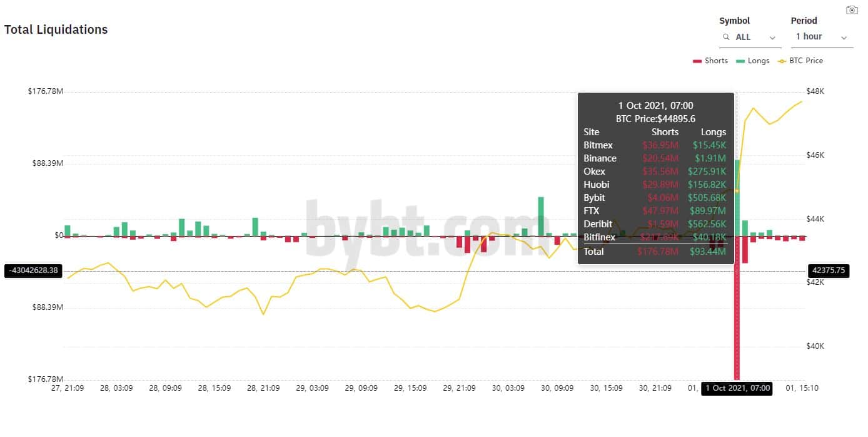Click the "$0" liquidation axis label
The width and height of the screenshot is (868, 437).
click(x=59, y=235)
